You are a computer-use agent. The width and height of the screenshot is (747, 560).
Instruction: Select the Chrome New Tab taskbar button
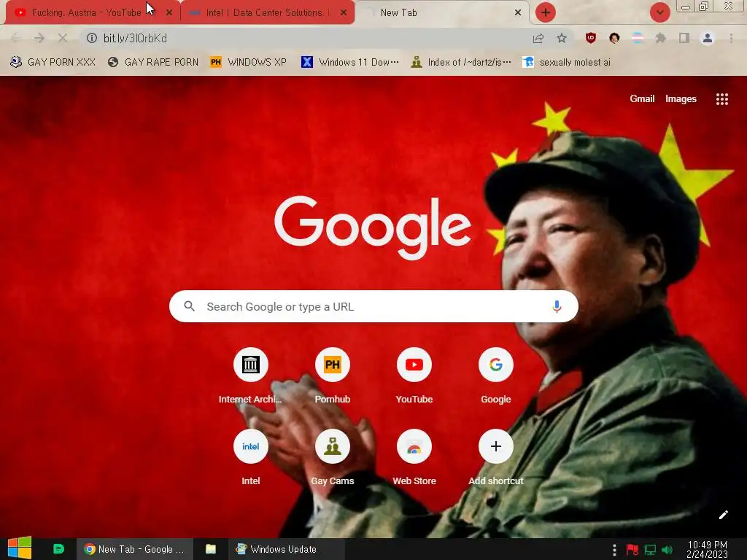[134, 549]
